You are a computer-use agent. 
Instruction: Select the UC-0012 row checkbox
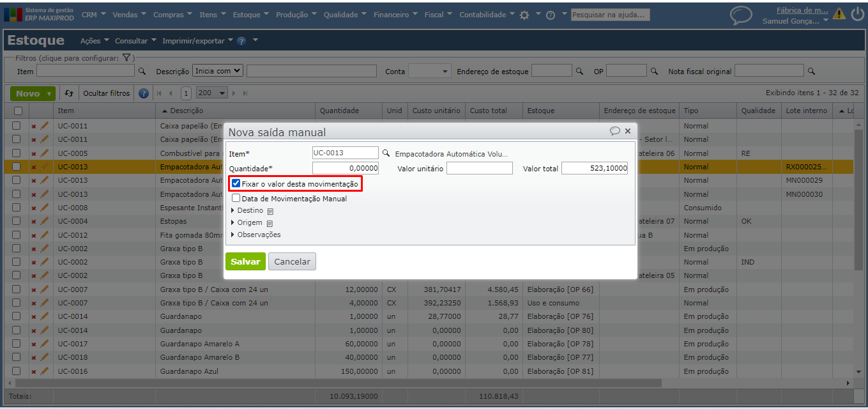(x=17, y=235)
